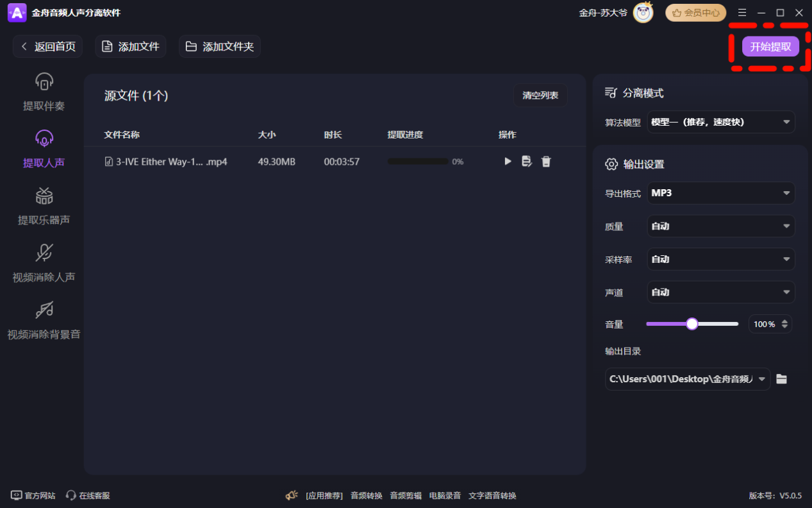Click the volume stepper arrows at 100%

[785, 324]
